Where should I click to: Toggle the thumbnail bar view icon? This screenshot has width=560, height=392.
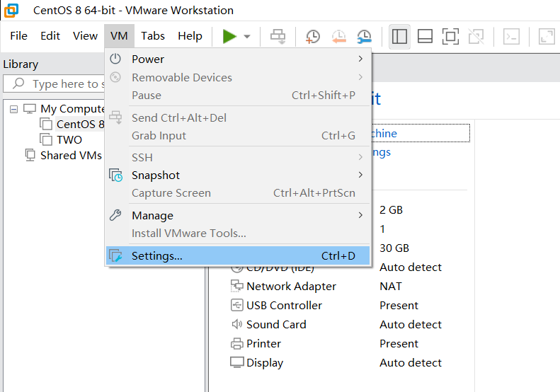click(x=425, y=36)
